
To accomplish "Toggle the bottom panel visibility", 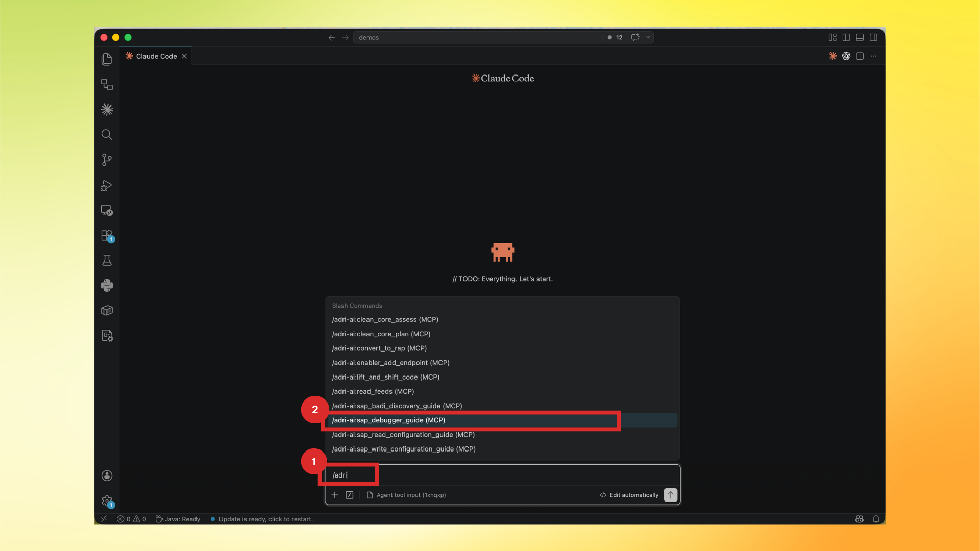I will 860,37.
